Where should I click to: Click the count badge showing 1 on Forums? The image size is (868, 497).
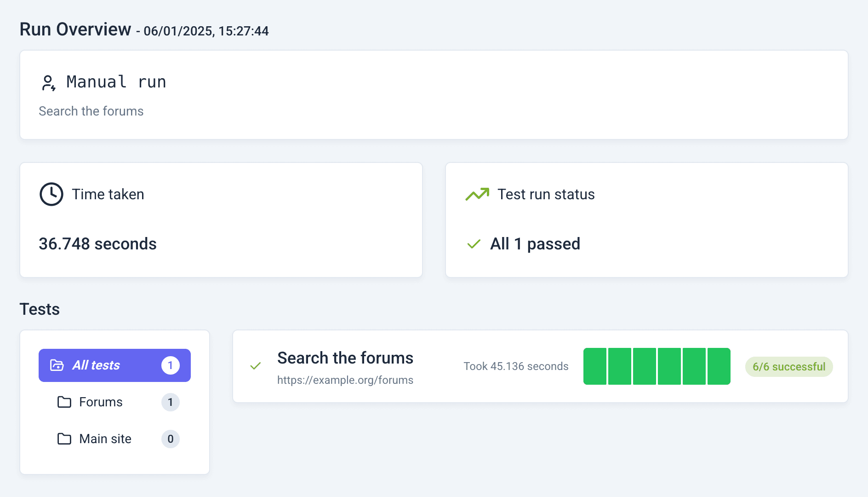click(171, 402)
